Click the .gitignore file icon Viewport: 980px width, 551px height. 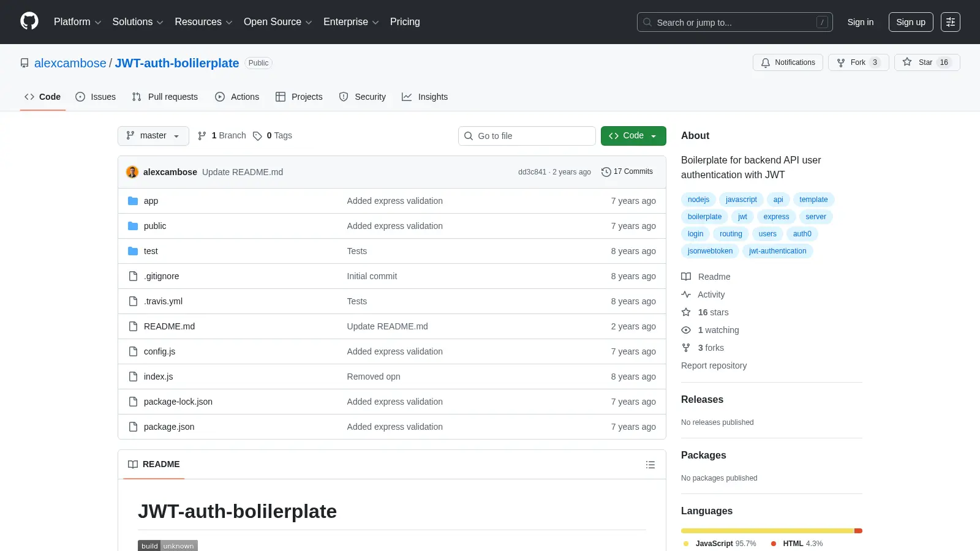click(133, 276)
